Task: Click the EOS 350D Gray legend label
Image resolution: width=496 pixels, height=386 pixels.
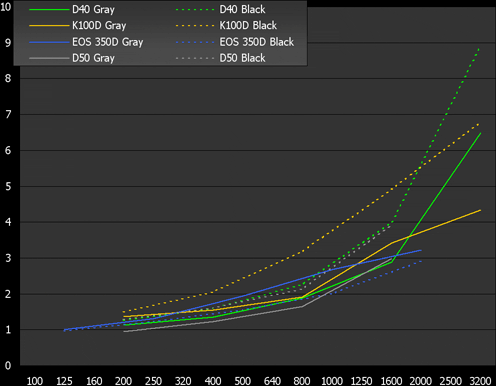Action: [108, 42]
